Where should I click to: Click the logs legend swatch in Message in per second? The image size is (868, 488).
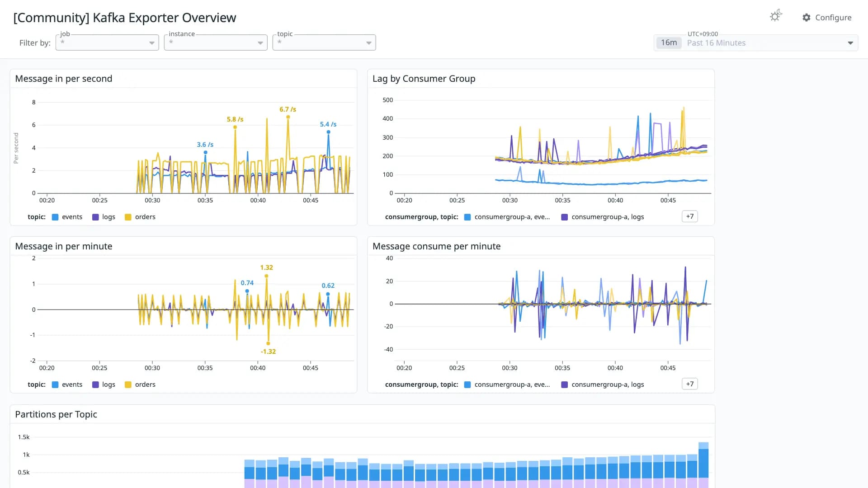[x=95, y=217]
